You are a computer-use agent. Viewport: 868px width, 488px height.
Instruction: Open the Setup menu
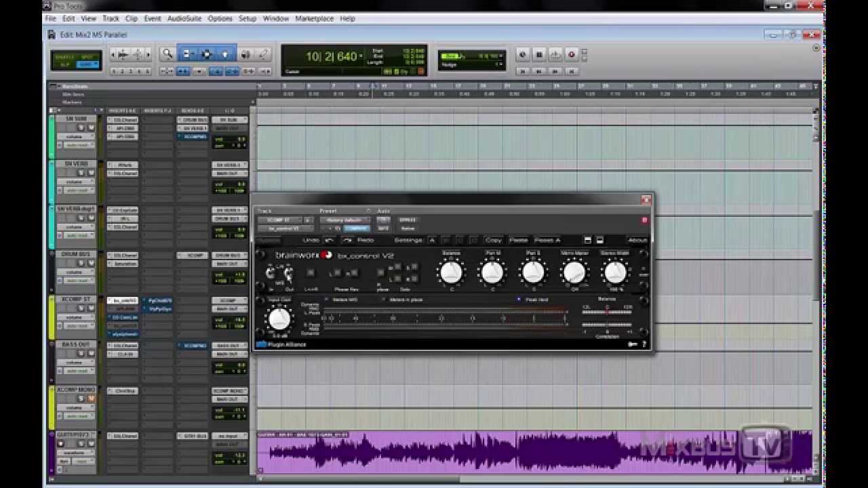248,18
